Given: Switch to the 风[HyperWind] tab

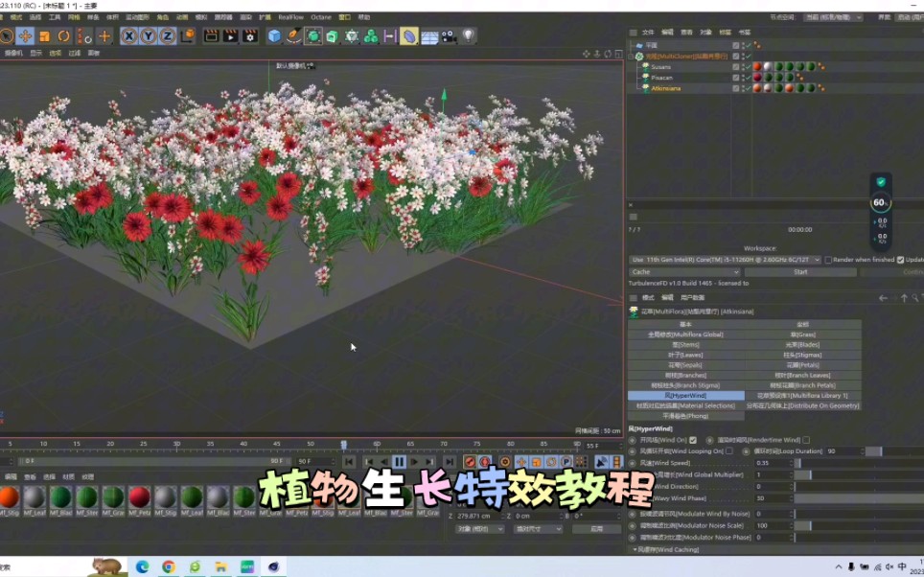Looking at the screenshot, I should [x=686, y=395].
